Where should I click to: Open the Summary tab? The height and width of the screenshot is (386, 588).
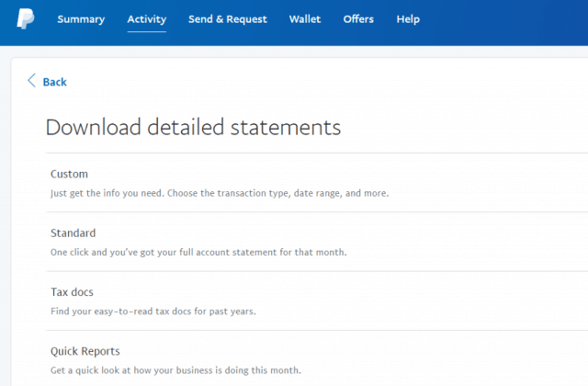tap(81, 19)
